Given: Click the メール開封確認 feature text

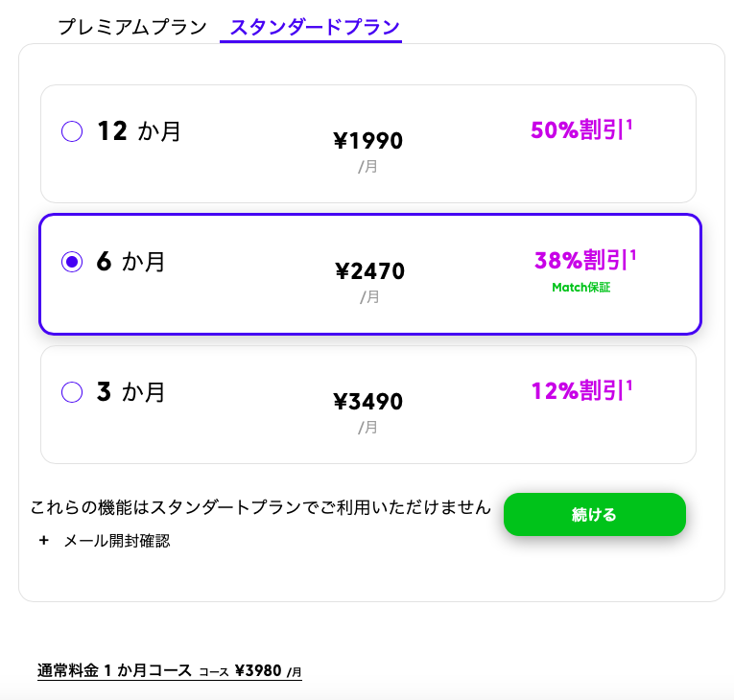Looking at the screenshot, I should pyautogui.click(x=117, y=541).
